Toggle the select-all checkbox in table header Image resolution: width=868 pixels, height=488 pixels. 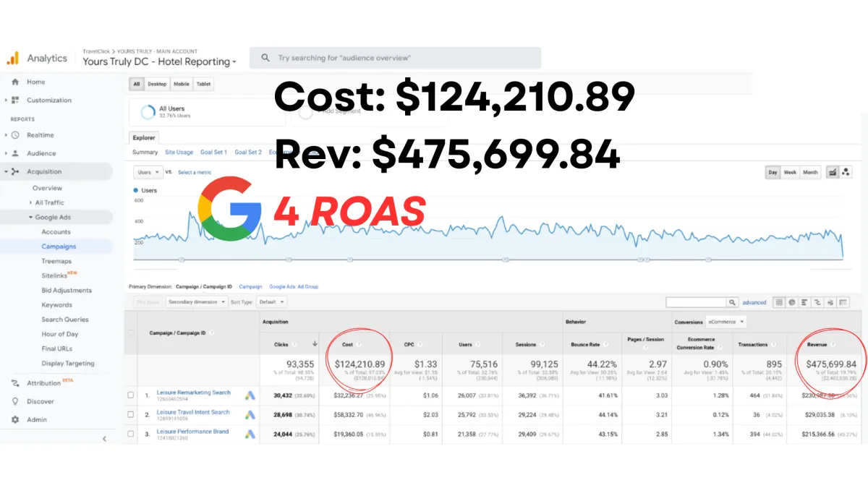point(131,333)
